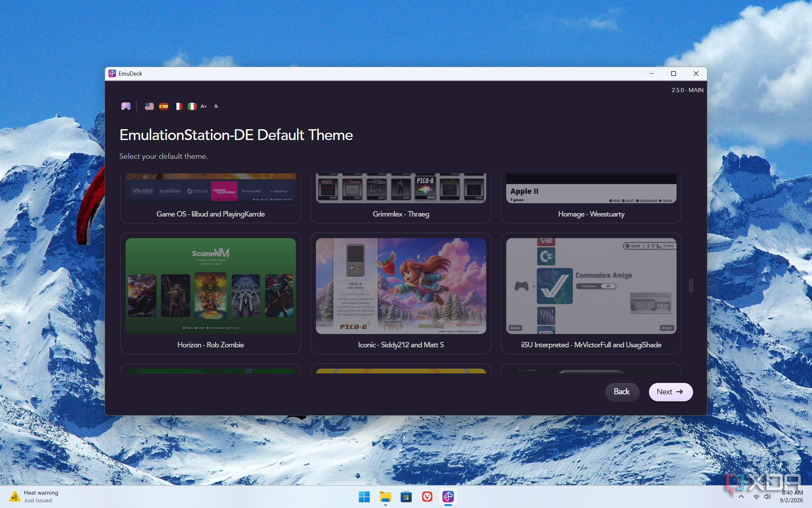Pick the Horizon - Rob Zombie theme
The width and height of the screenshot is (812, 508).
[210, 293]
